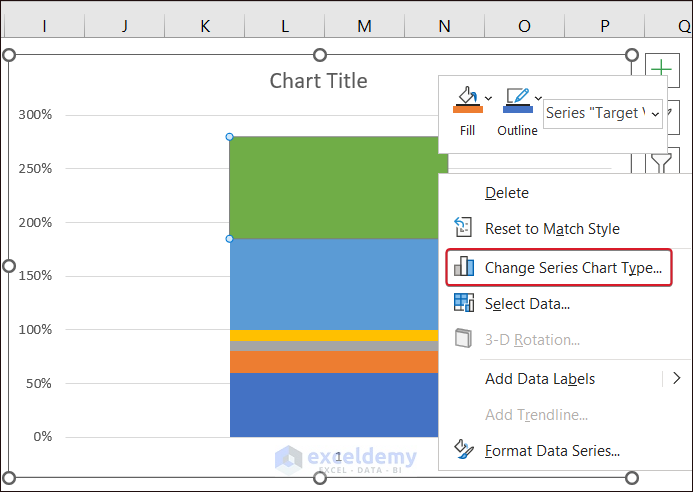The height and width of the screenshot is (492, 693).
Task: Expand the Fill color dropdown arrow
Action: pos(489,97)
